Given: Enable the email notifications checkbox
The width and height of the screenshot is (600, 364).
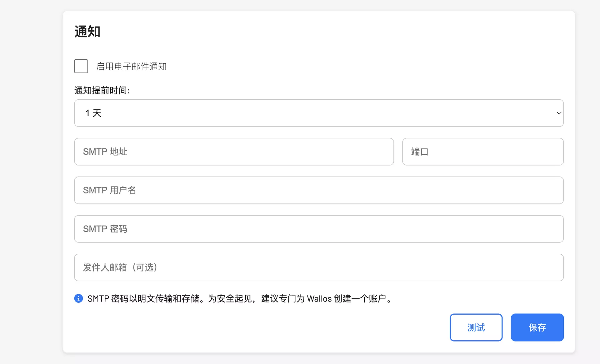Looking at the screenshot, I should (x=81, y=66).
